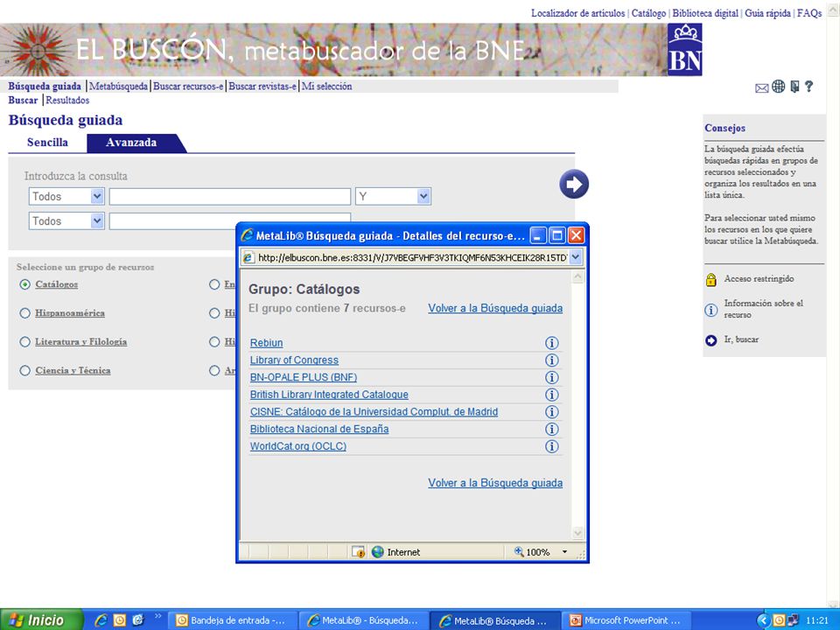
Task: Click the exit door icon in header
Action: pyautogui.click(x=794, y=87)
